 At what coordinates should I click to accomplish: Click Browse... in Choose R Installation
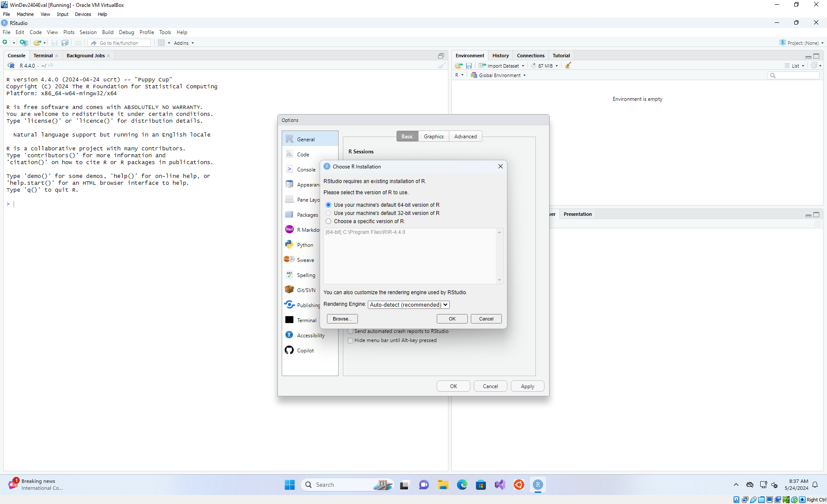(x=342, y=319)
